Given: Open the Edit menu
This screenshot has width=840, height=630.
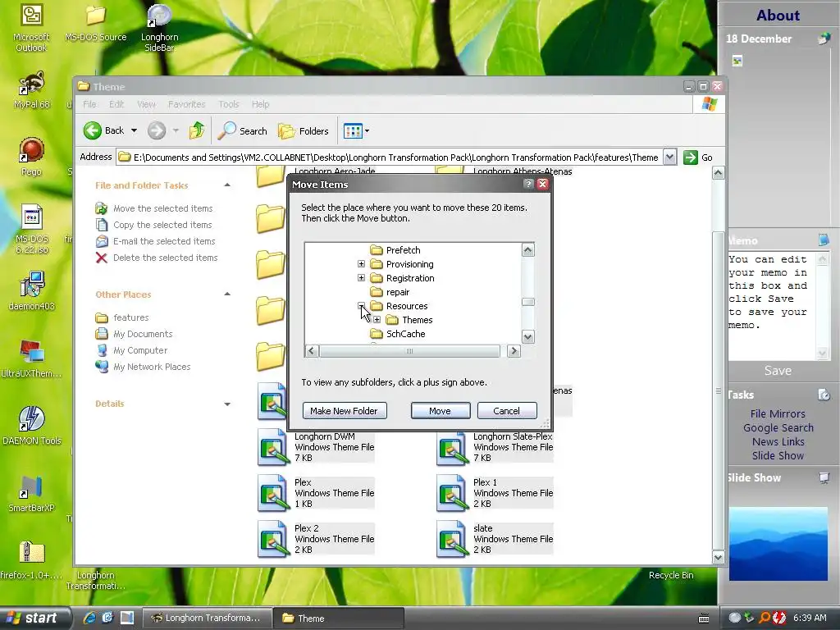Looking at the screenshot, I should coord(116,104).
